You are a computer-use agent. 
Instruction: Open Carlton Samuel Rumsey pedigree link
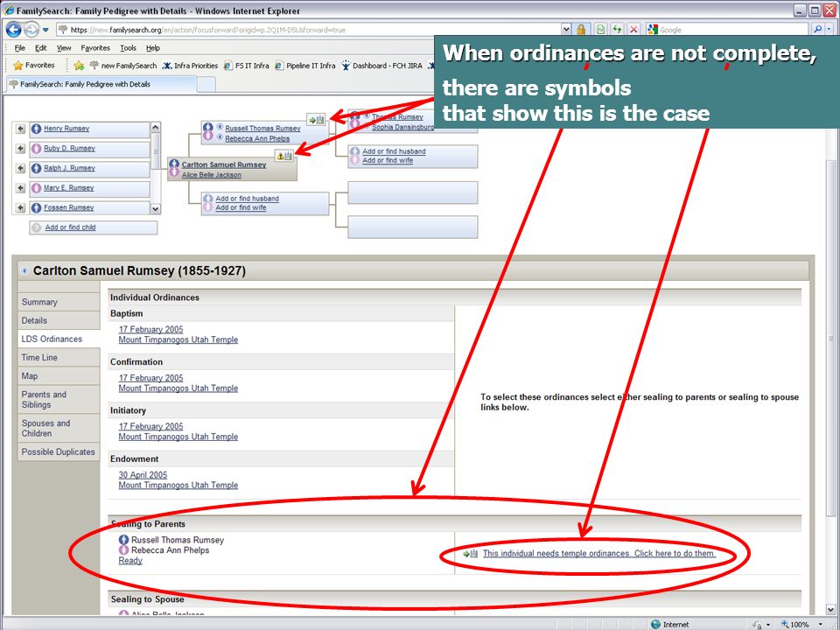tap(223, 165)
